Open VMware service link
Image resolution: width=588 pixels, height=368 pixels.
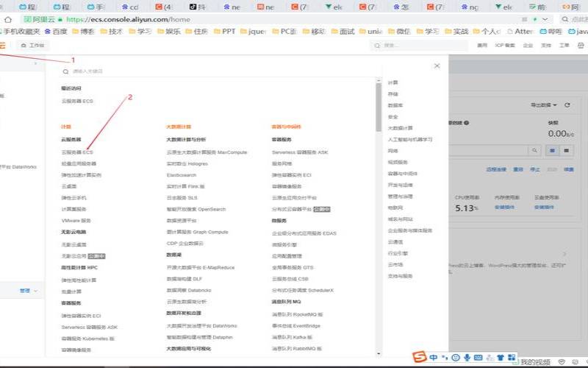click(76, 220)
